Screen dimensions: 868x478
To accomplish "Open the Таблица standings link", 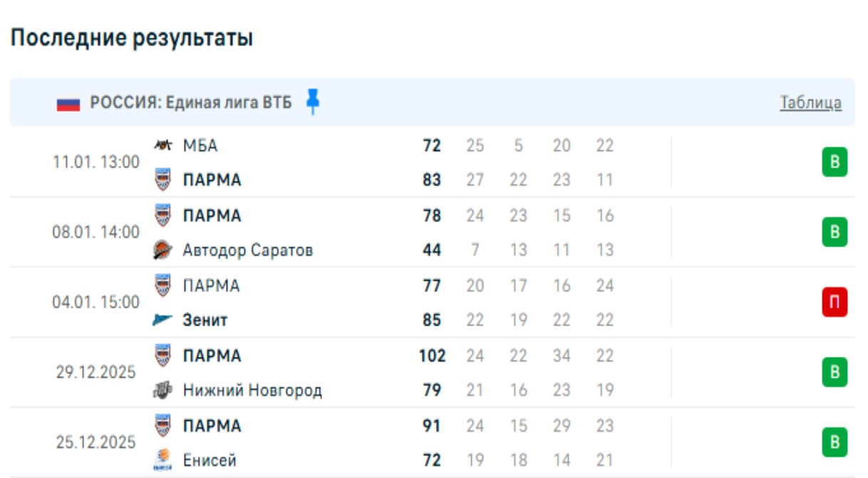I will pyautogui.click(x=810, y=103).
